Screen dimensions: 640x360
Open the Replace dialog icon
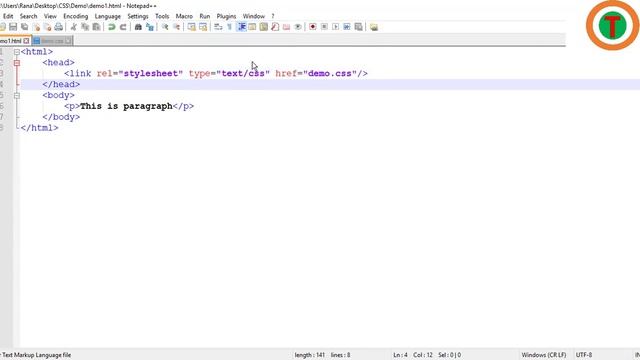pos(150,27)
